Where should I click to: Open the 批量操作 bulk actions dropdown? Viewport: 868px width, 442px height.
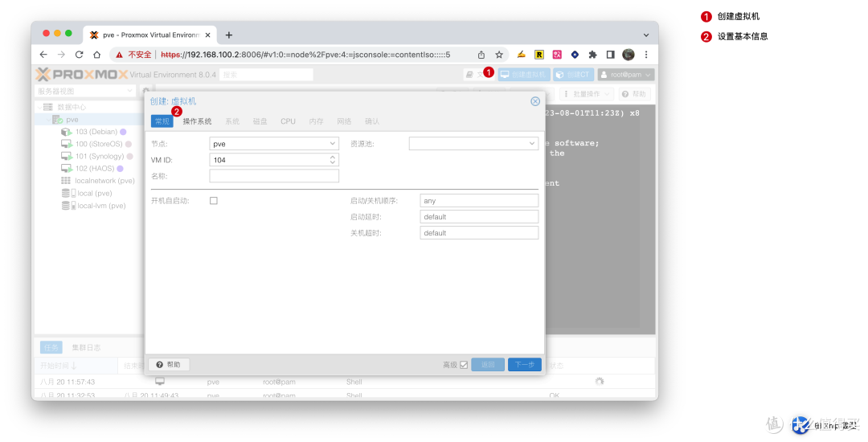587,94
